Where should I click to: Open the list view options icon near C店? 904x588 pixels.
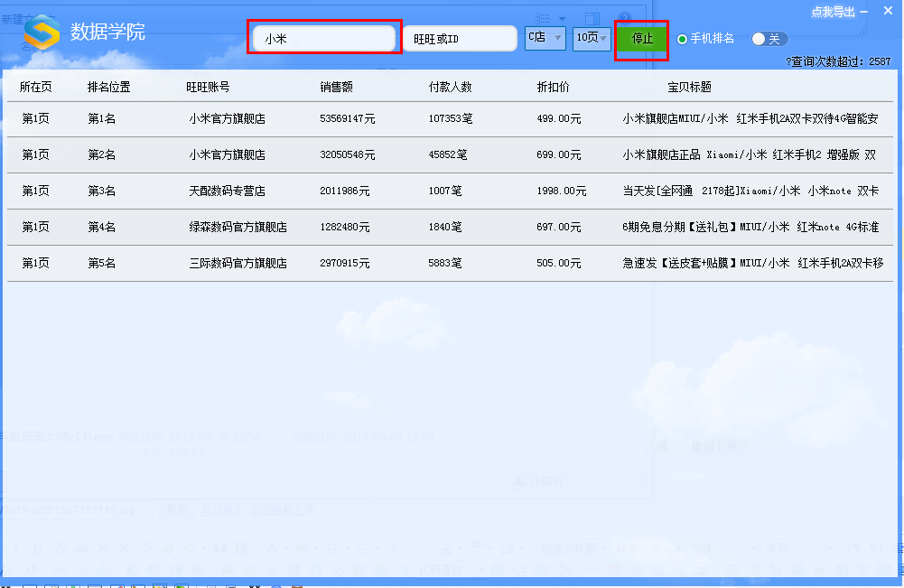pyautogui.click(x=540, y=18)
